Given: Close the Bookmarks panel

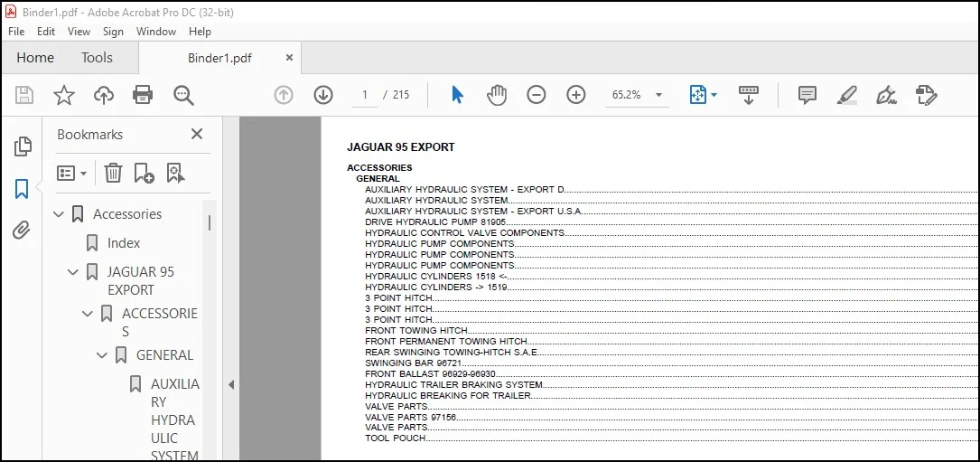Looking at the screenshot, I should coord(197,134).
